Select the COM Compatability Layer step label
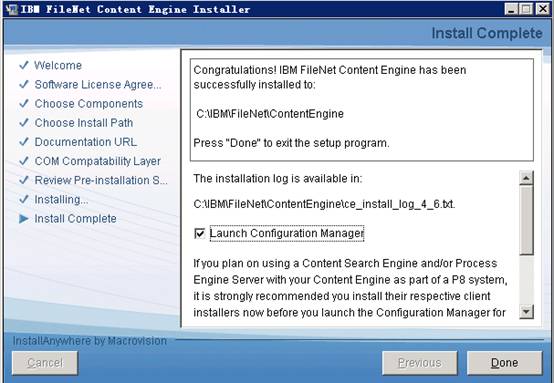554x383 pixels. click(98, 161)
